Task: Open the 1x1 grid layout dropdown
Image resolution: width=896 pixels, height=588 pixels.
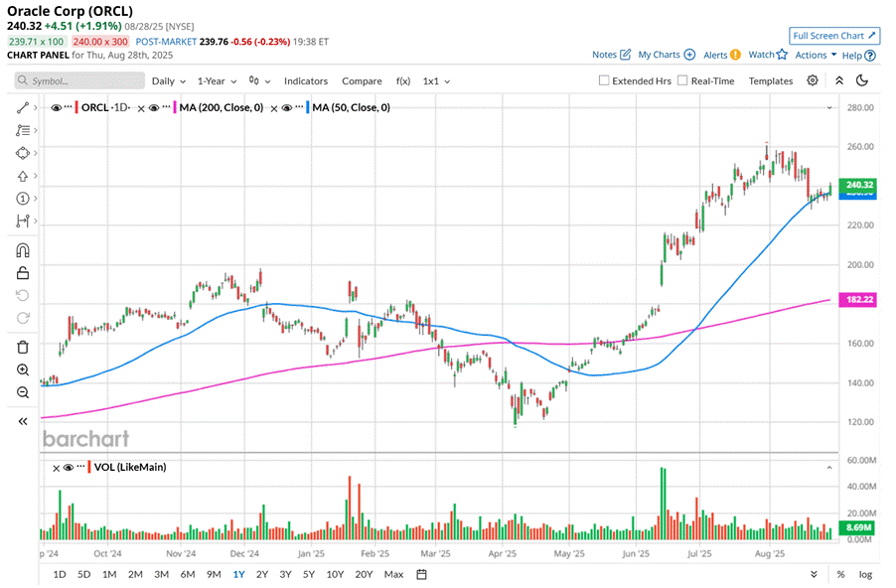Action: 436,81
